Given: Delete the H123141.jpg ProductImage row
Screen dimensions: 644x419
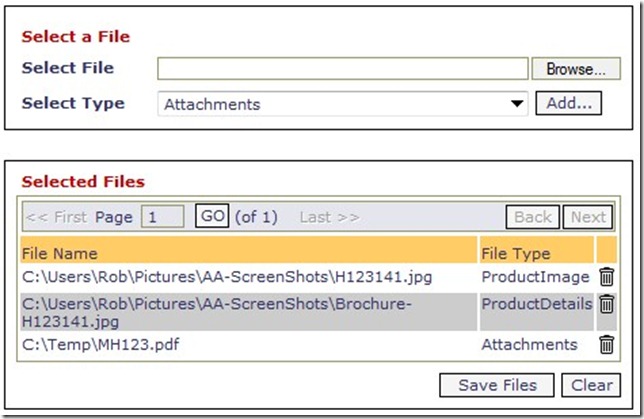Looking at the screenshot, I should (606, 277).
